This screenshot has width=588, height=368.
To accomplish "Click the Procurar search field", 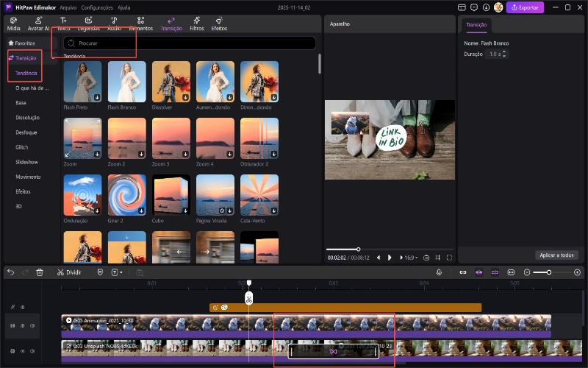I will 190,43.
